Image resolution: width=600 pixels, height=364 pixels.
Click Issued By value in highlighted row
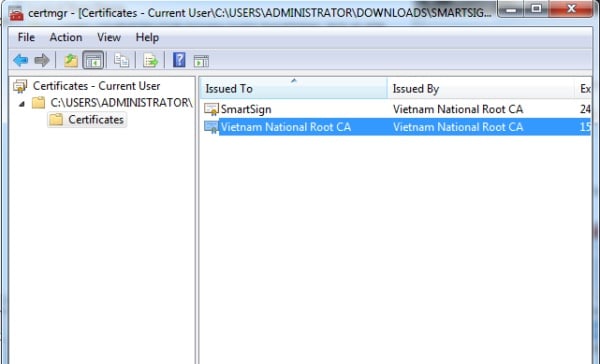point(458,127)
